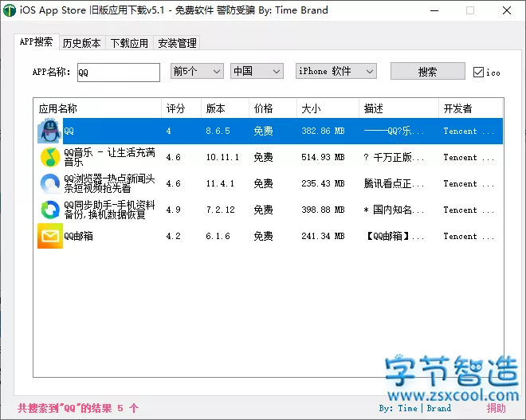Click rating 4.2 cell
Image resolution: width=526 pixels, height=420 pixels.
174,236
